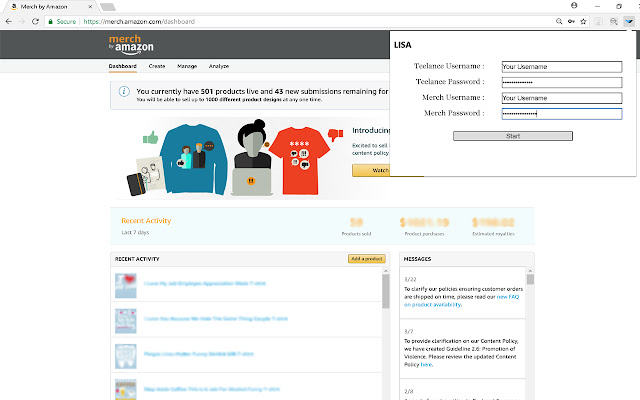The image size is (640, 400).
Task: Click the address bar URL
Action: point(139,22)
